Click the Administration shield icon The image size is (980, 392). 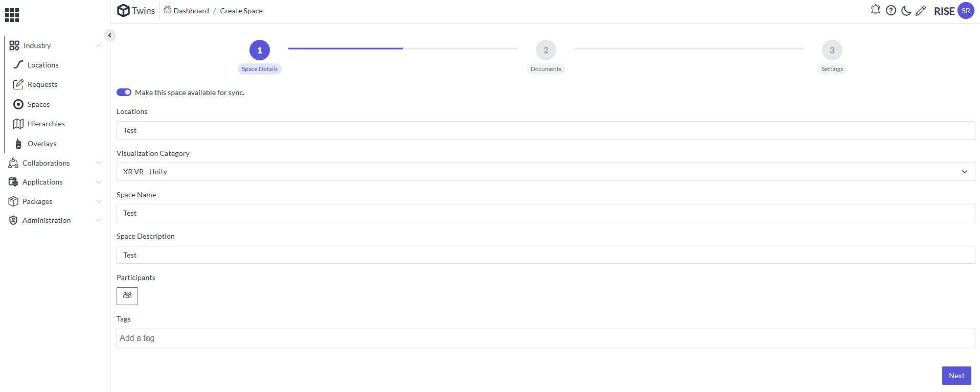pyautogui.click(x=13, y=220)
